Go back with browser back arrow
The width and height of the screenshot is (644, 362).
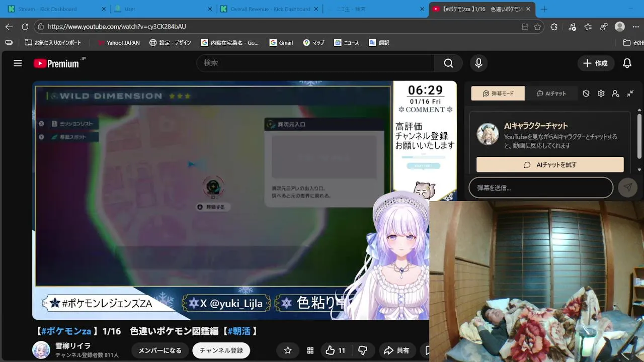[9, 27]
